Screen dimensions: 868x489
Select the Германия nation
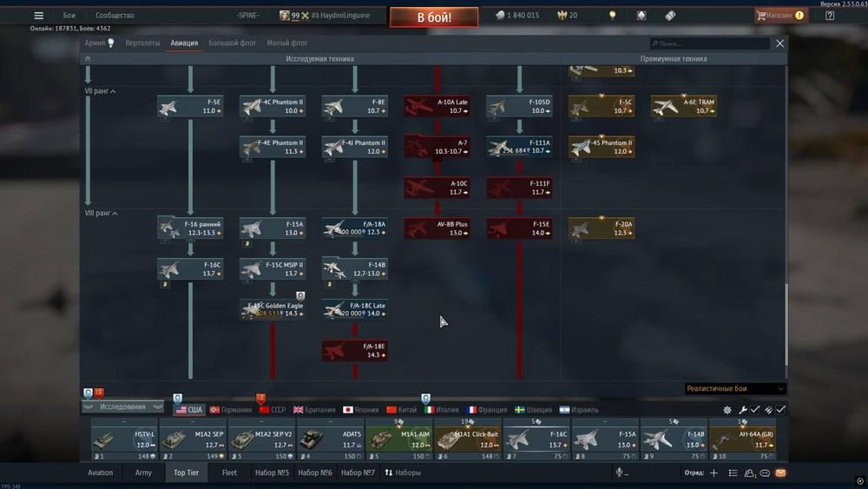(x=231, y=410)
